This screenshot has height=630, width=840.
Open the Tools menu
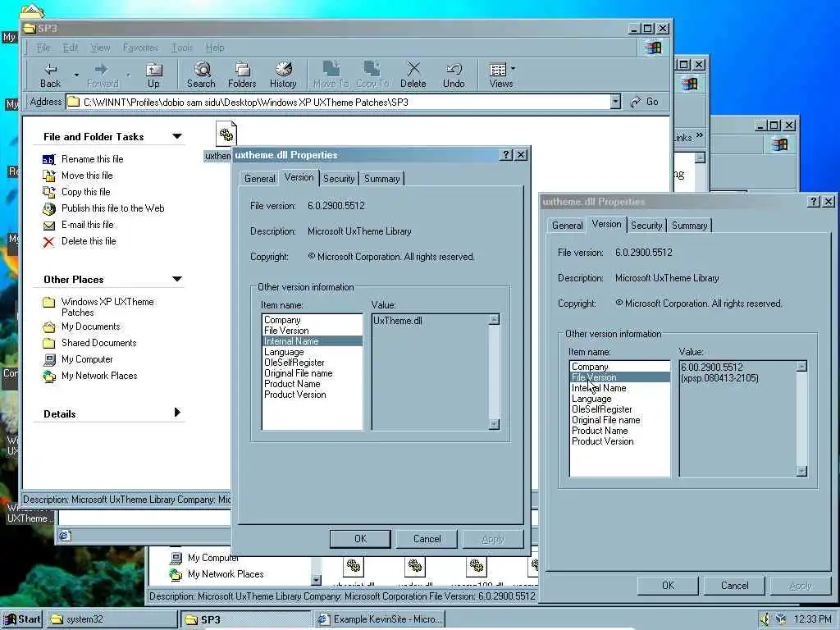(181, 48)
